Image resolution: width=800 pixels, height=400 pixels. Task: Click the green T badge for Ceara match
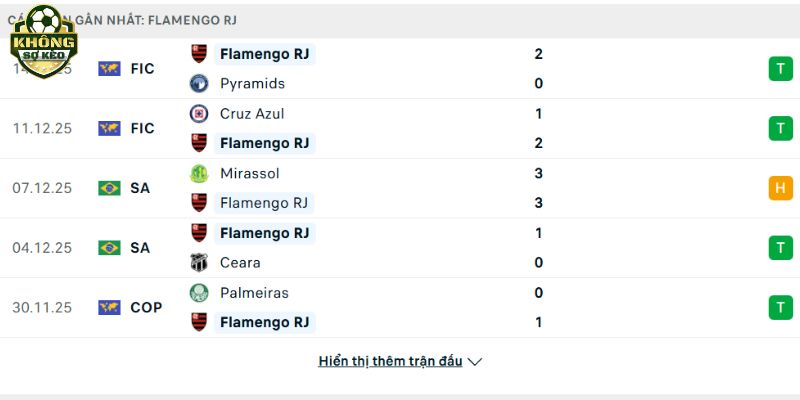tap(780, 248)
